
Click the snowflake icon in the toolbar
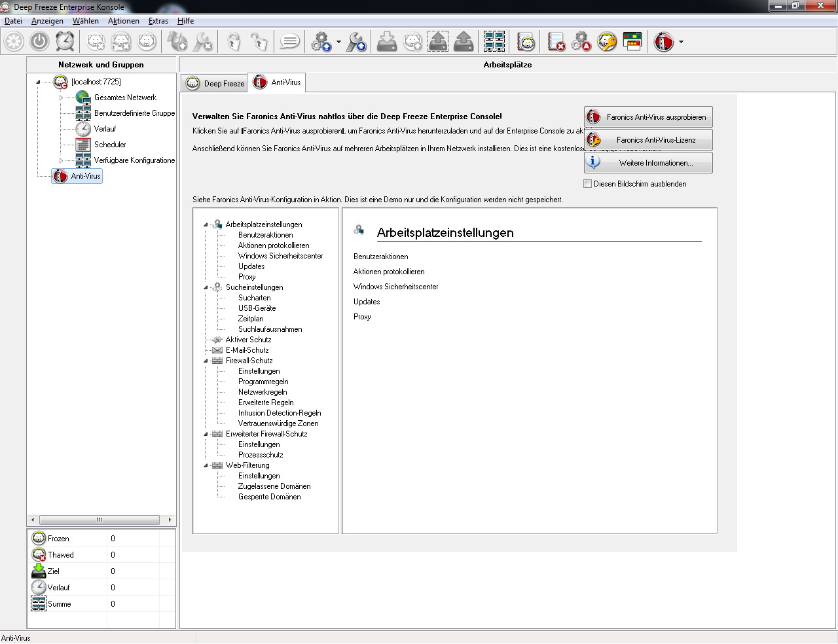point(14,42)
